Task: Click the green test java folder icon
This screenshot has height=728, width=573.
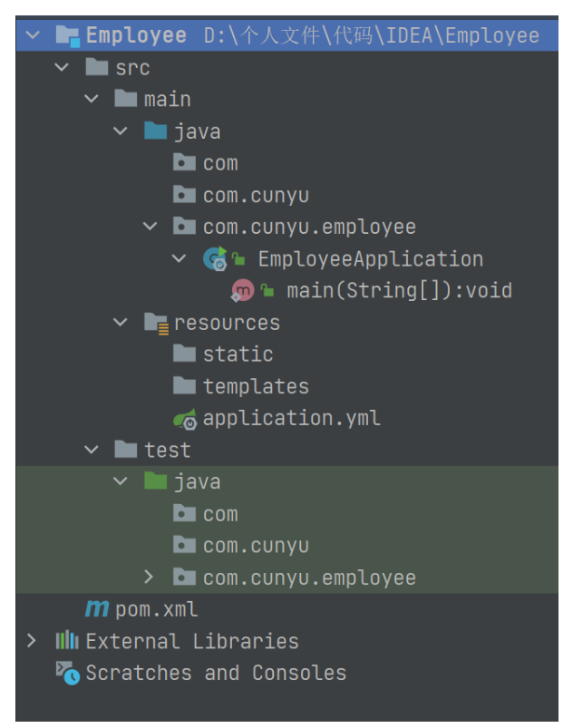Action: tap(155, 481)
